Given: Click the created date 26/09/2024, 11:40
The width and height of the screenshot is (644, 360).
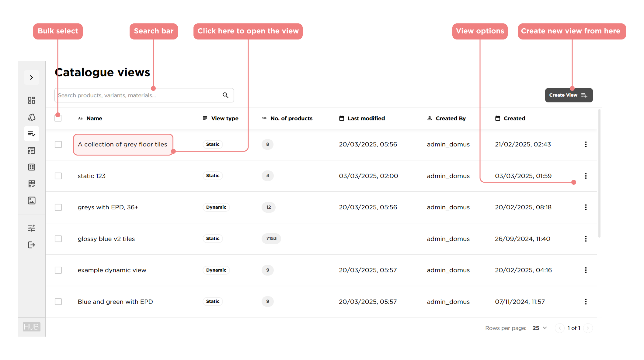Looking at the screenshot, I should (523, 239).
